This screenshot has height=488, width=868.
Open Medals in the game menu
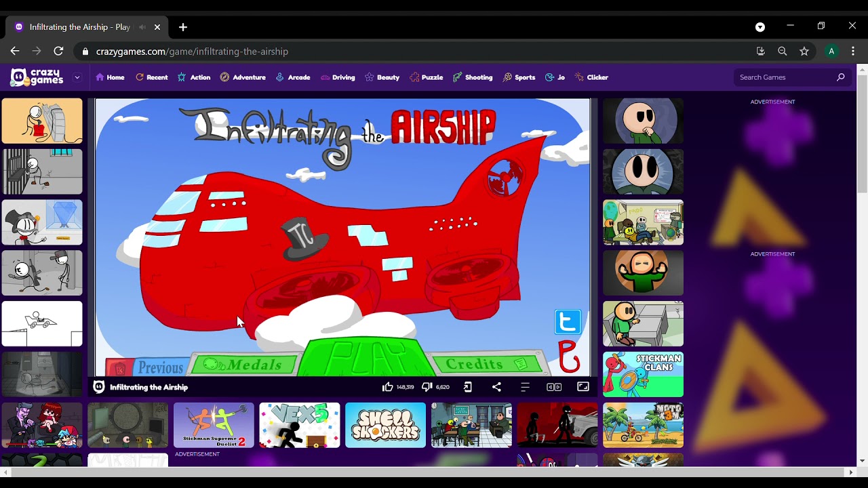point(245,365)
